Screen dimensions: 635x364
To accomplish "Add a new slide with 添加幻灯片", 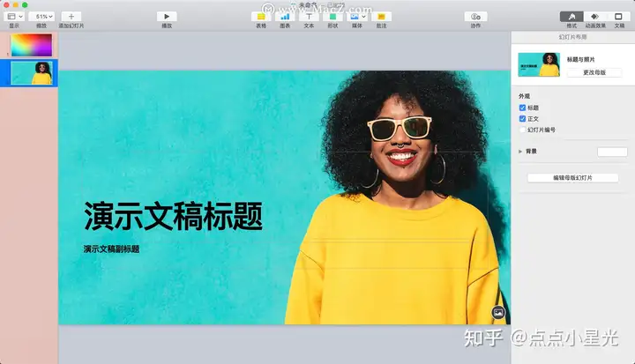I will coord(71,17).
